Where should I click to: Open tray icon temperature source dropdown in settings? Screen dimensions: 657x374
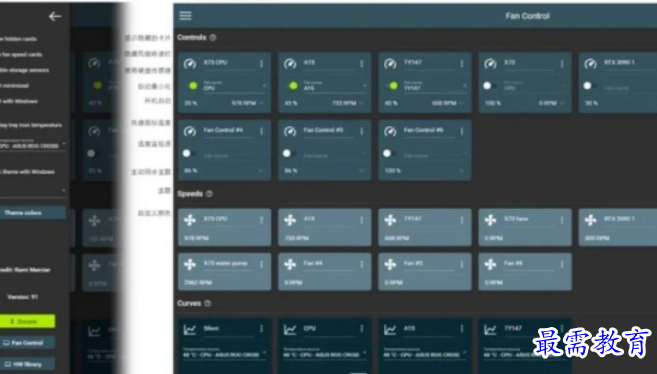[33, 144]
